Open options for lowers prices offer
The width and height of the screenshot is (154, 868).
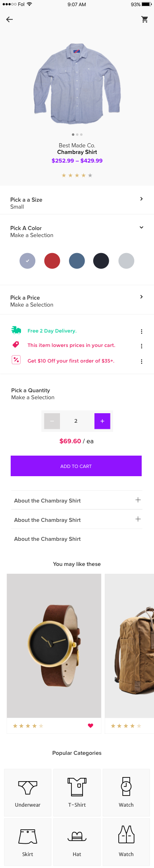tap(142, 346)
